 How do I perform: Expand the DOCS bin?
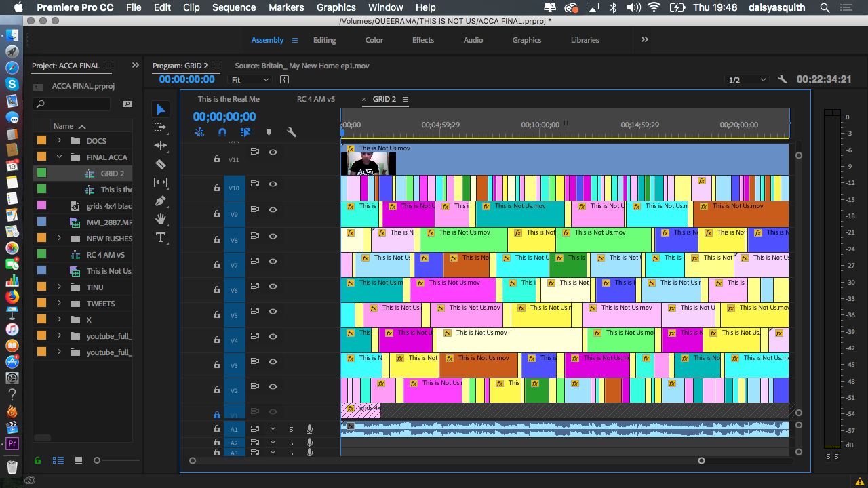[x=59, y=141]
